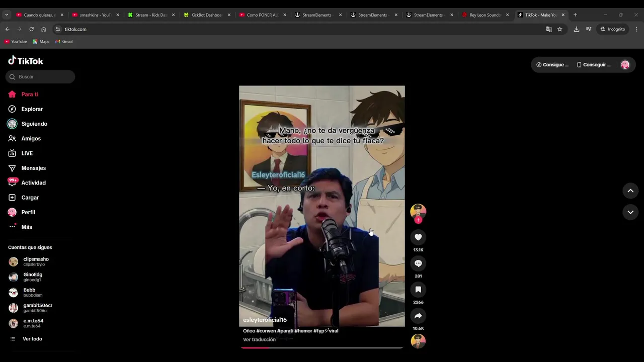Open the video comments bubble

[x=418, y=263]
